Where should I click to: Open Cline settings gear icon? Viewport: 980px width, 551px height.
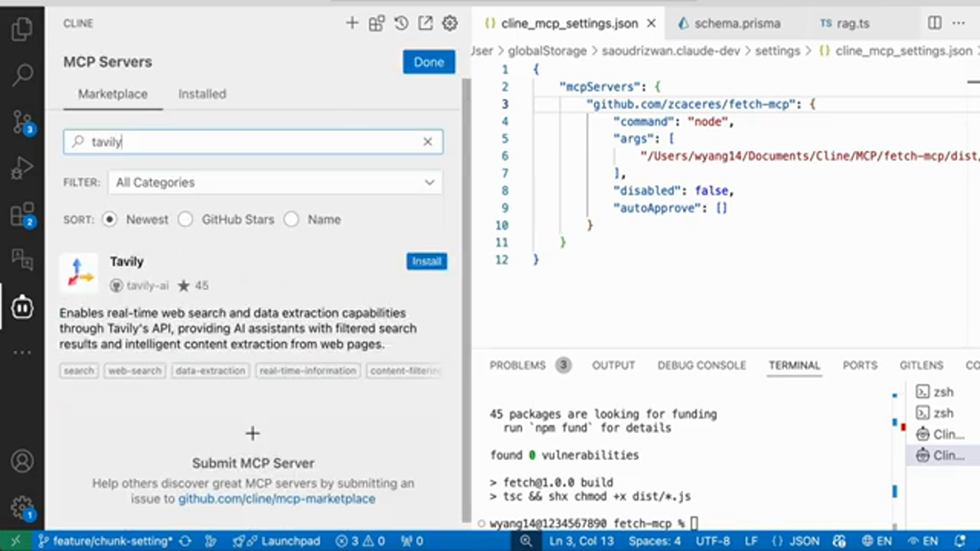(449, 23)
